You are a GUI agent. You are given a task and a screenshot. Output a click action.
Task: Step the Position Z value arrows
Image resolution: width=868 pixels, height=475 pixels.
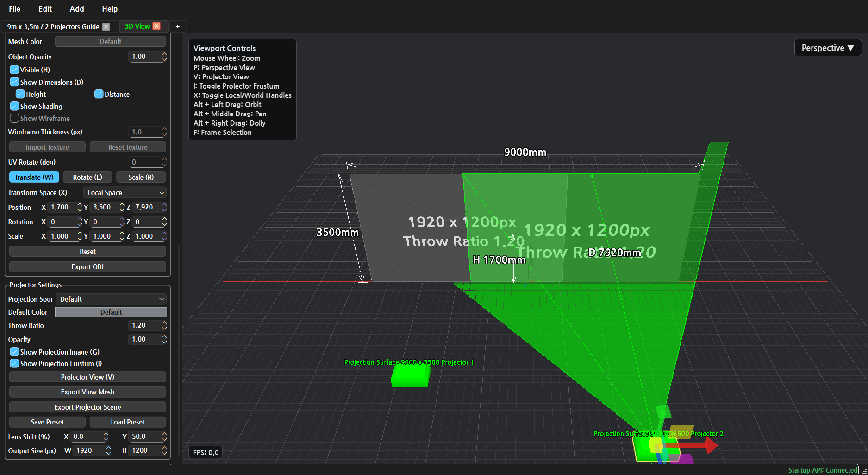pyautogui.click(x=164, y=207)
